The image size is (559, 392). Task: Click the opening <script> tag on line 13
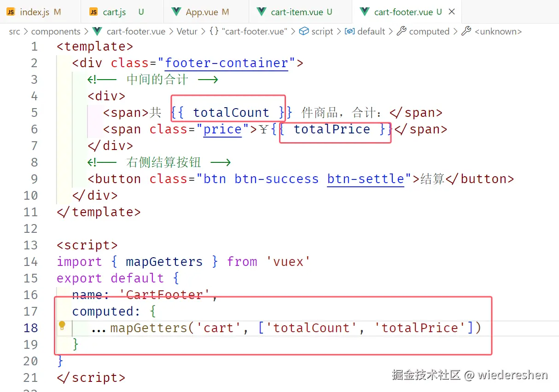pos(87,245)
